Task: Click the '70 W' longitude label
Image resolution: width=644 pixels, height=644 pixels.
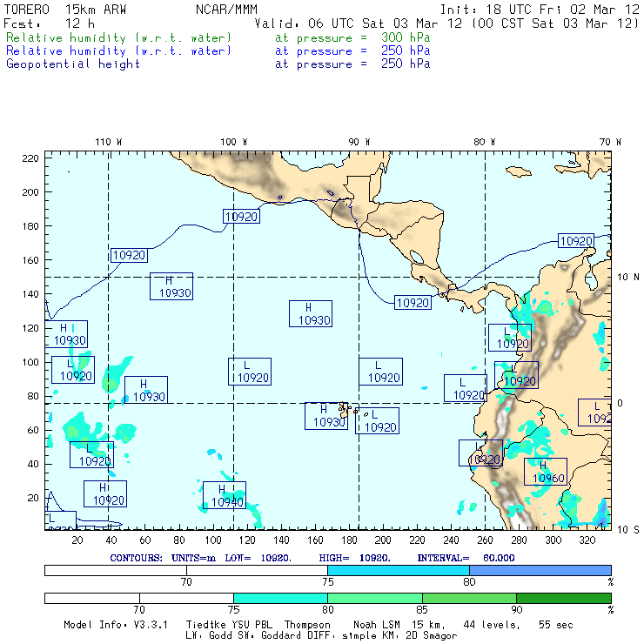Action: click(610, 142)
